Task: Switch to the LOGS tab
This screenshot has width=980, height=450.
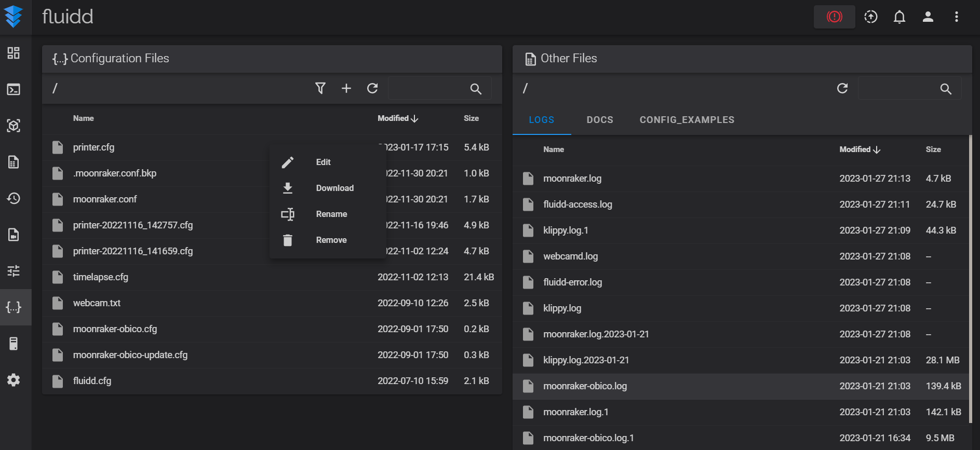Action: (542, 120)
